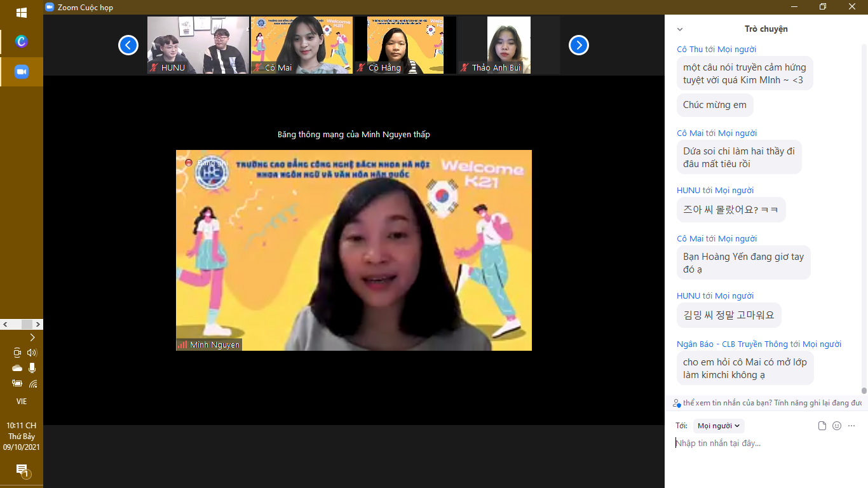Open the Canva app in the taskbar
The image size is (868, 488).
(22, 41)
